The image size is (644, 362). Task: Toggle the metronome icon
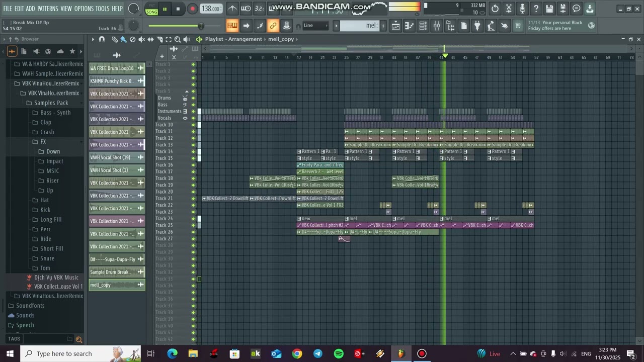tap(232, 9)
